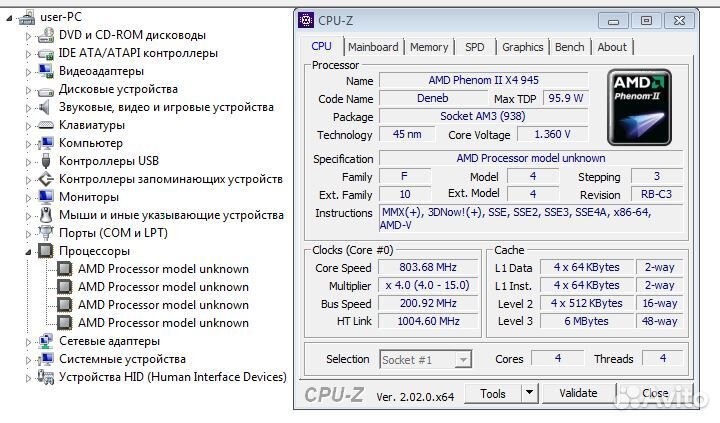Open the Memory tab

coord(429,47)
